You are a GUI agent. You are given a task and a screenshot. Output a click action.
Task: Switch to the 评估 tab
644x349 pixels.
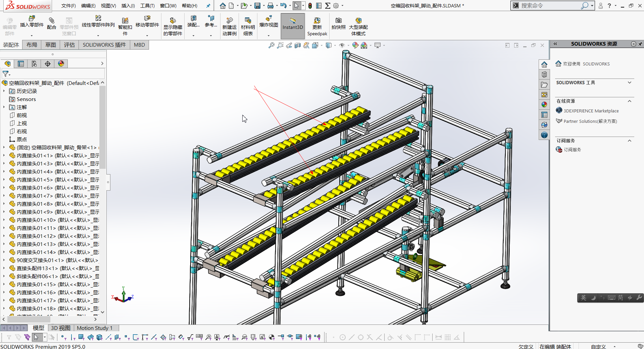pyautogui.click(x=69, y=45)
